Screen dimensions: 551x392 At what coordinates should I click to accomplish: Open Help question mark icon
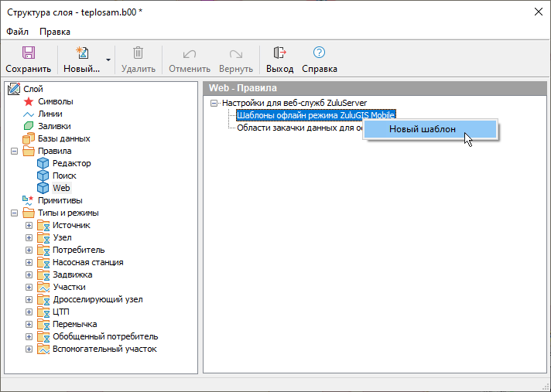pos(319,53)
